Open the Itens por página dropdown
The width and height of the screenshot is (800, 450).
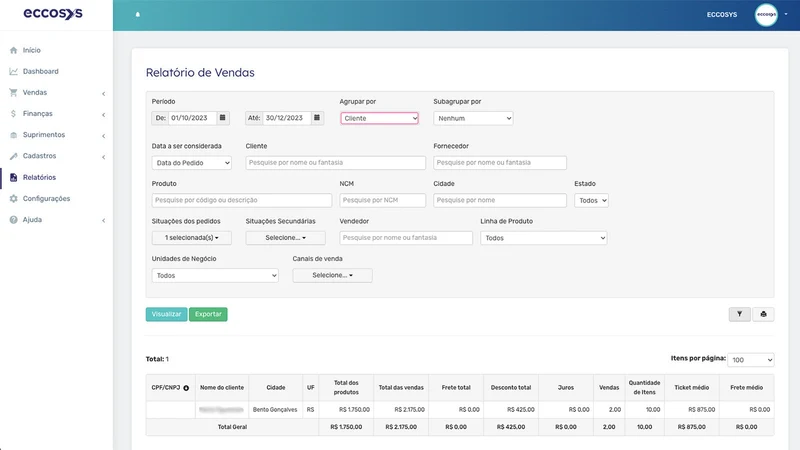click(x=751, y=360)
